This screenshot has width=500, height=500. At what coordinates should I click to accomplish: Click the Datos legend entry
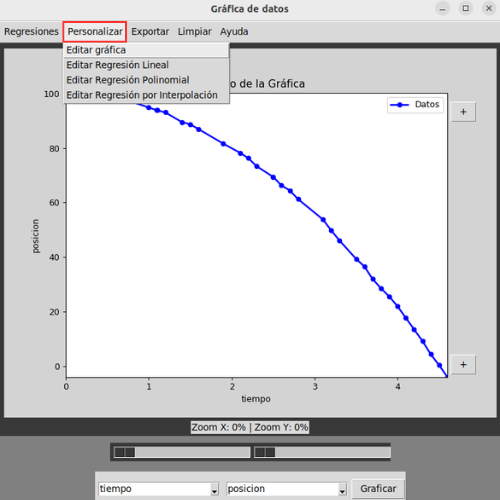point(415,105)
